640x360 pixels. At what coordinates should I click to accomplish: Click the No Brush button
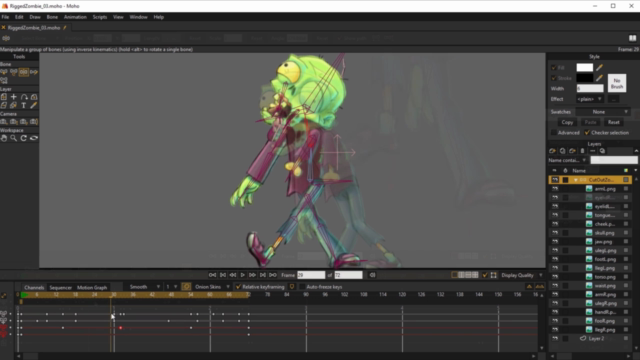click(x=617, y=83)
